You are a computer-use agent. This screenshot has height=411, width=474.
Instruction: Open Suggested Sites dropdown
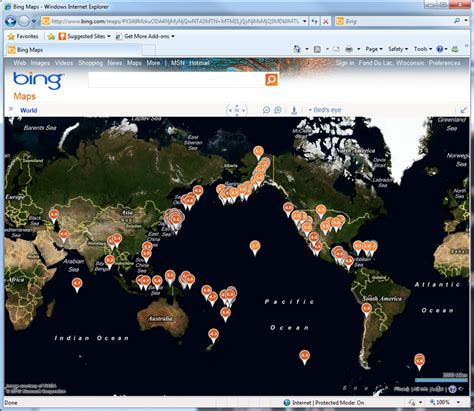click(84, 36)
